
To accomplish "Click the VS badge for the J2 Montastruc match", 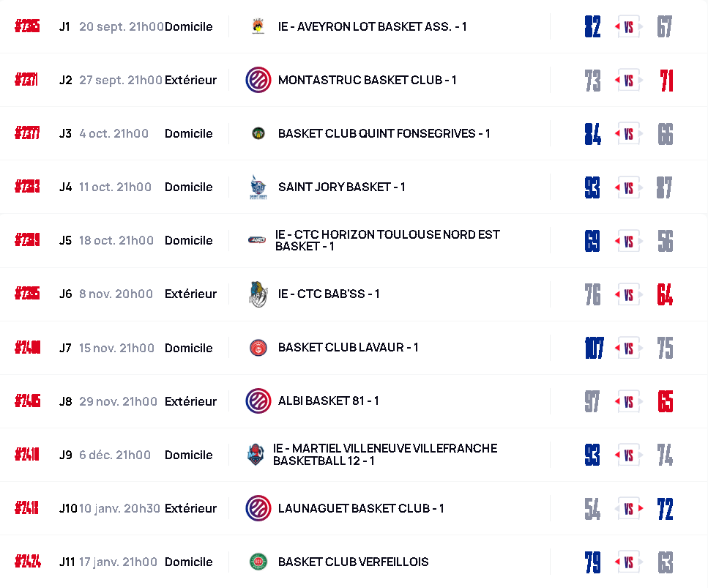I will point(628,81).
